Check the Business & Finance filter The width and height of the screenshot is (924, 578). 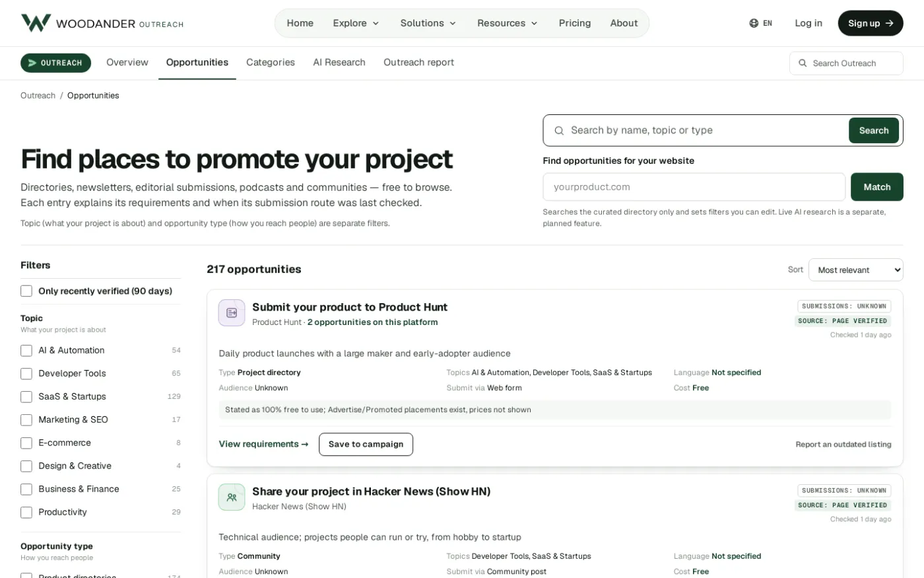coord(26,489)
